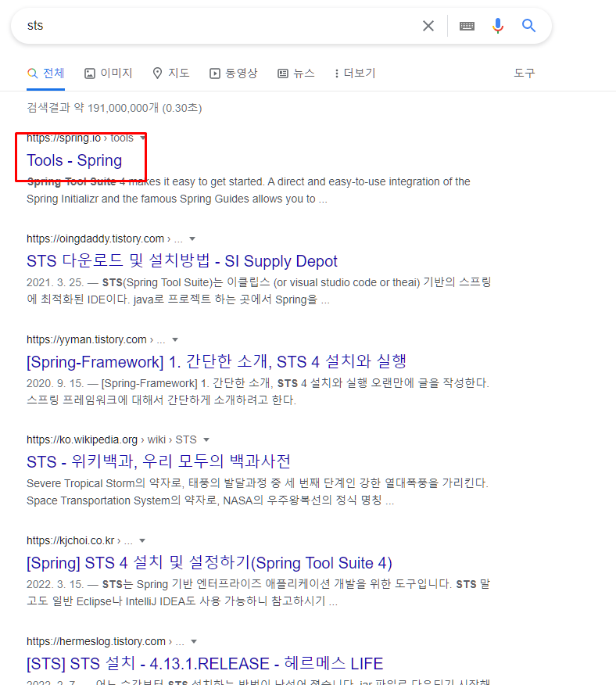
Task: Open '[STS] STS 설치 - 4.13.1.RELEASE' result
Action: 205,664
